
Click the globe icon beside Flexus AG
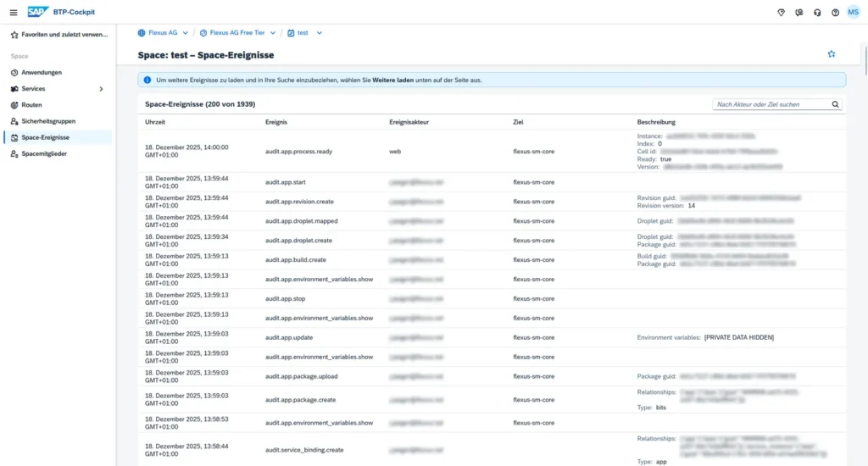[142, 33]
